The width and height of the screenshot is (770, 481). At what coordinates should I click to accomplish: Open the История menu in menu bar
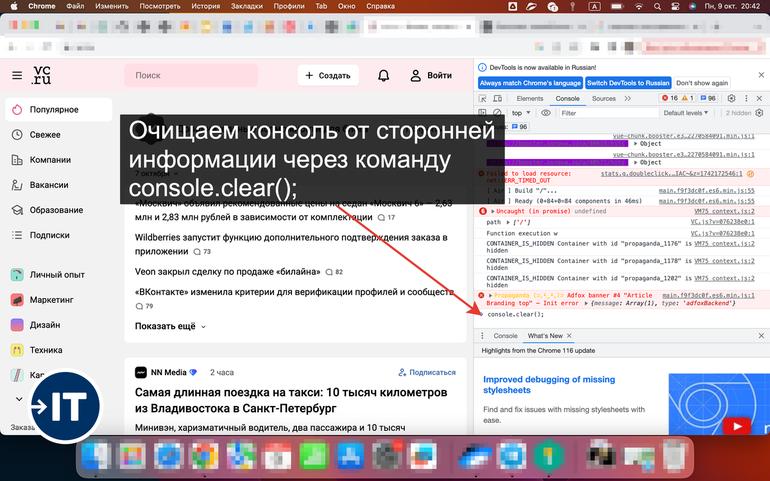click(x=205, y=6)
